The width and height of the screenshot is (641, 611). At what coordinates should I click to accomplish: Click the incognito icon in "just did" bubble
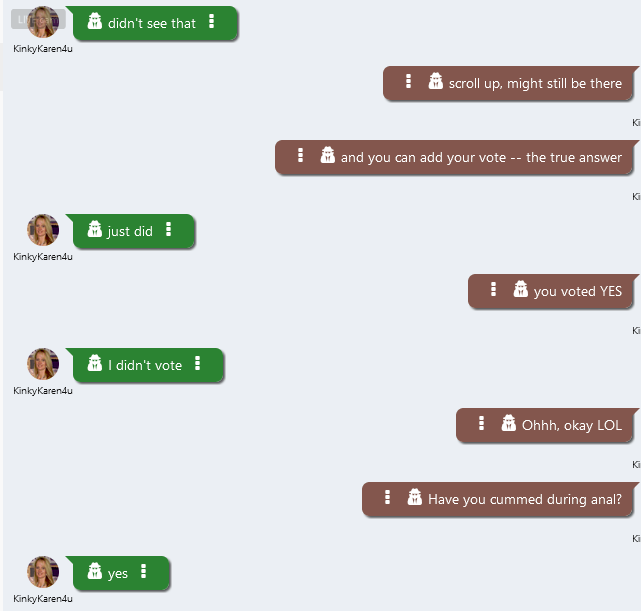click(95, 230)
